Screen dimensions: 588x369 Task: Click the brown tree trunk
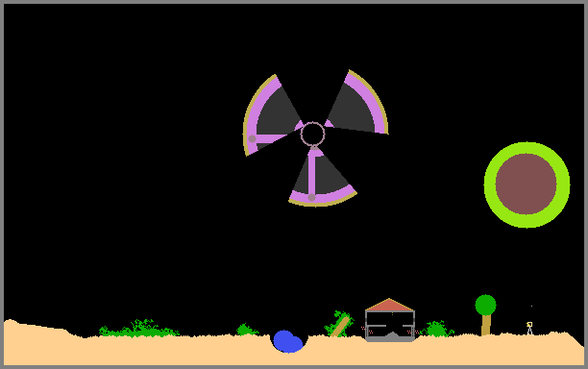point(486,325)
